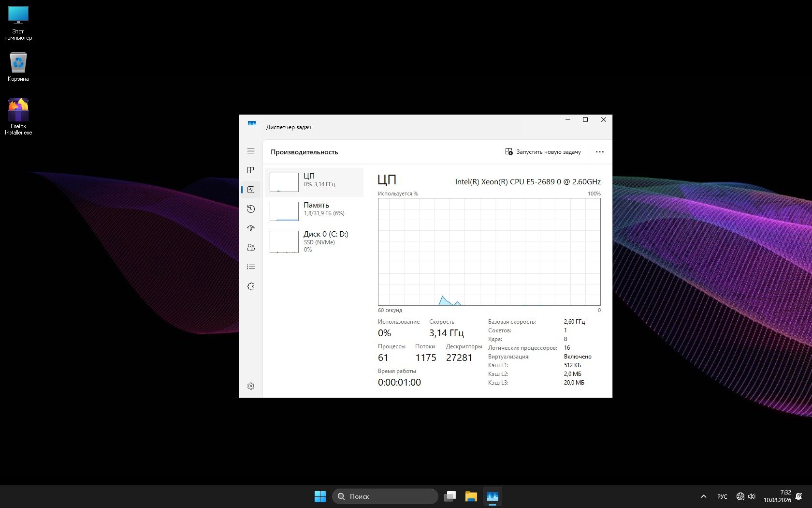Open the Services page puzzle icon

click(251, 286)
